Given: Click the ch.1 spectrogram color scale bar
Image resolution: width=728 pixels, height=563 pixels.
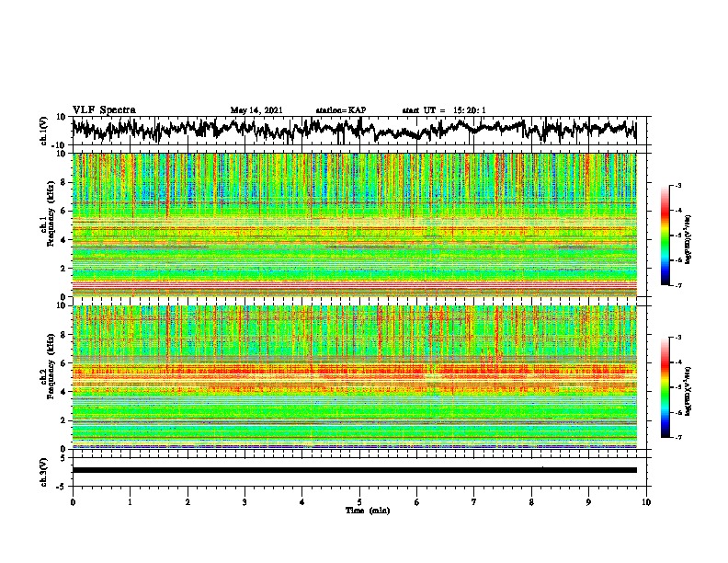Looking at the screenshot, I should click(x=665, y=236).
